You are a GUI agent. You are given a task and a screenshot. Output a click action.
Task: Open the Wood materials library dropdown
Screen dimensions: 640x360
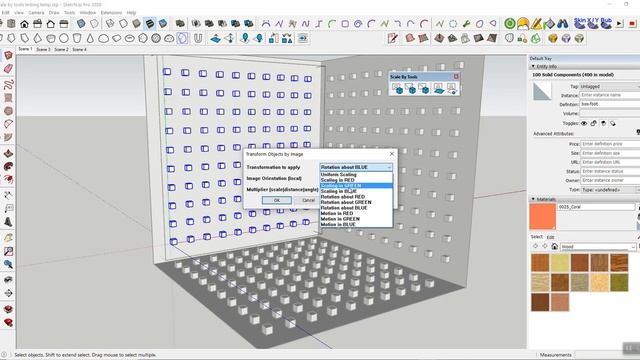[598, 247]
